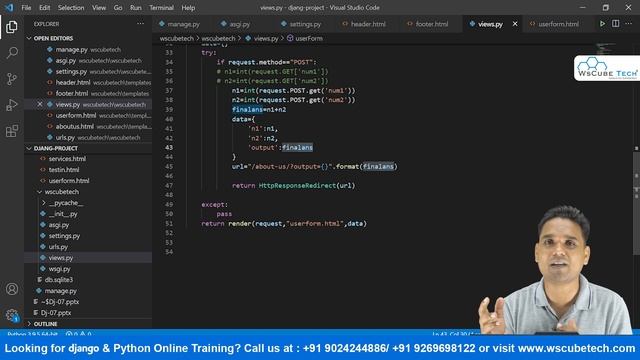Click the editor minimap
Viewport: 640px width, 360px height.
pos(605,48)
